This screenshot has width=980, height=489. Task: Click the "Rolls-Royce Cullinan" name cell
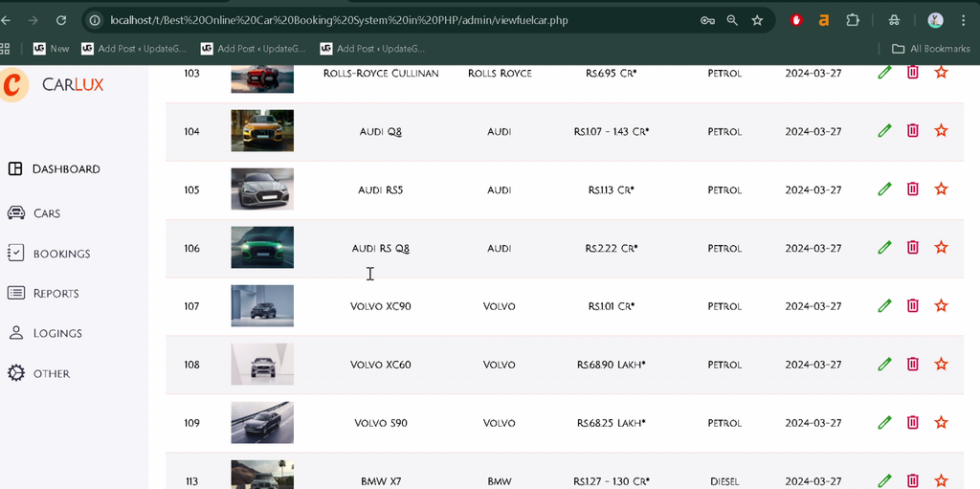381,73
